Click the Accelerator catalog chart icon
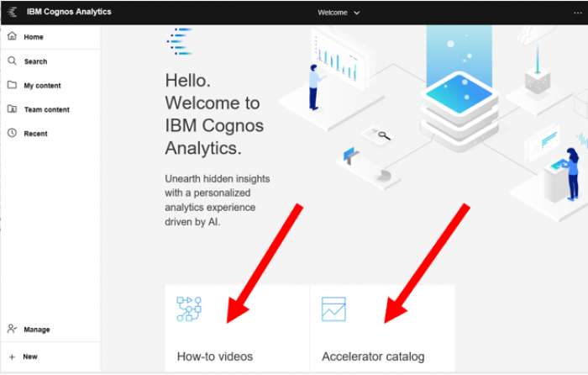Viewport: 588px width, 375px height. [x=333, y=309]
